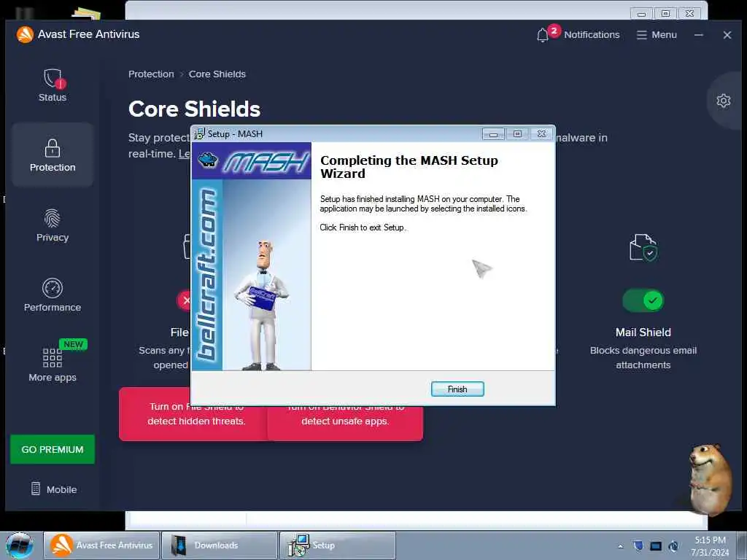This screenshot has height=560, width=747.
Task: Click the Core Shields breadcrumb
Action: tap(217, 74)
